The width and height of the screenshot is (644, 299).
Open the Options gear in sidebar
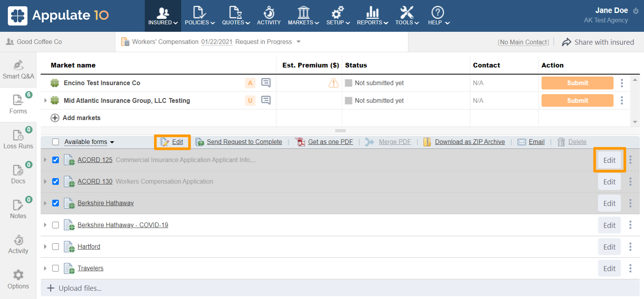pyautogui.click(x=18, y=279)
